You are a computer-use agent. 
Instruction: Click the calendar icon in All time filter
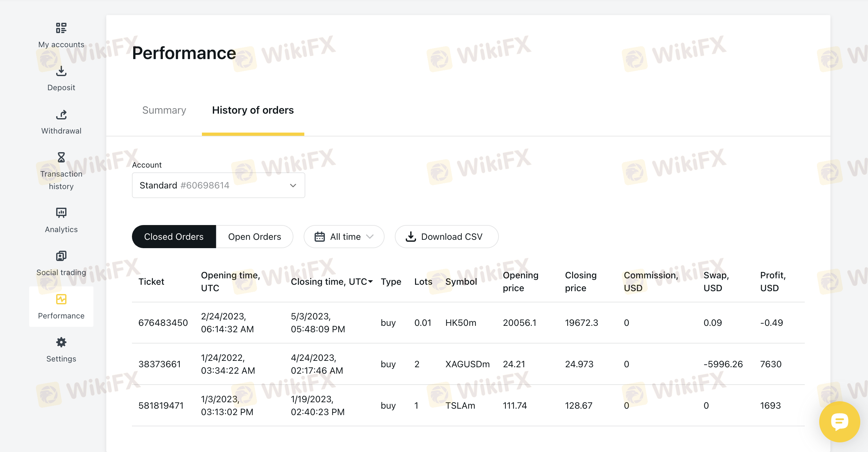pyautogui.click(x=319, y=237)
